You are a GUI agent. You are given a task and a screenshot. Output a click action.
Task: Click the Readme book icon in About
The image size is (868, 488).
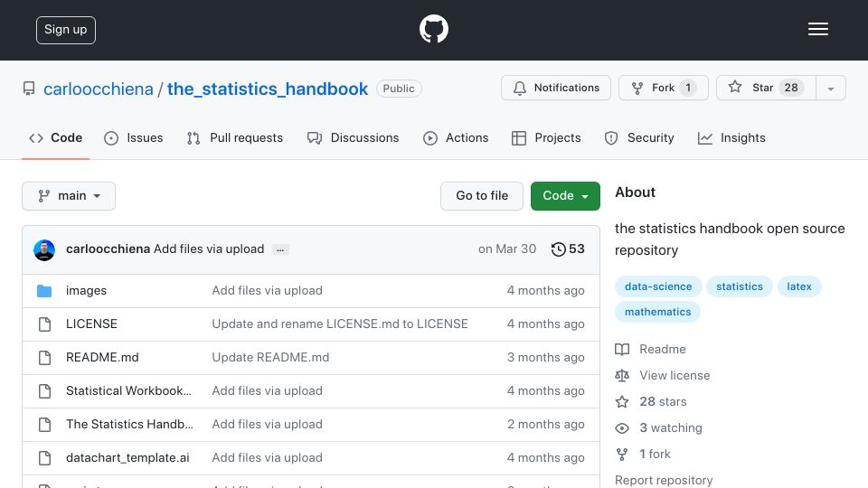pyautogui.click(x=622, y=349)
